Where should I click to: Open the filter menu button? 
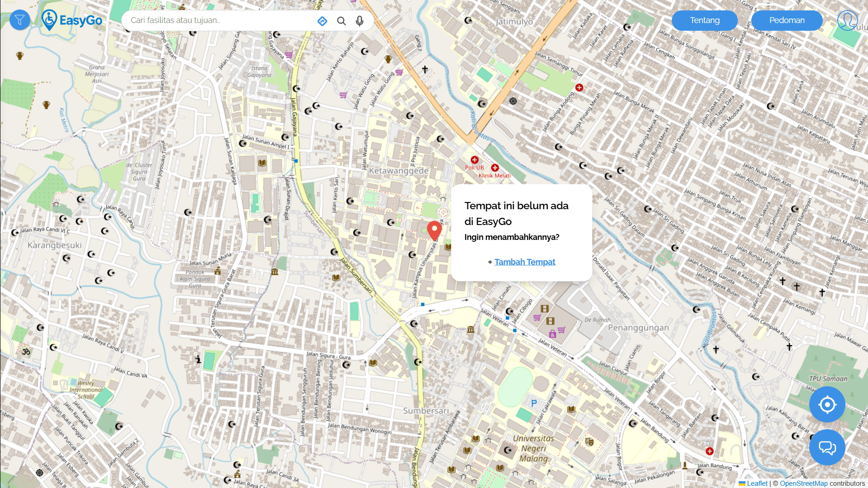coord(19,20)
